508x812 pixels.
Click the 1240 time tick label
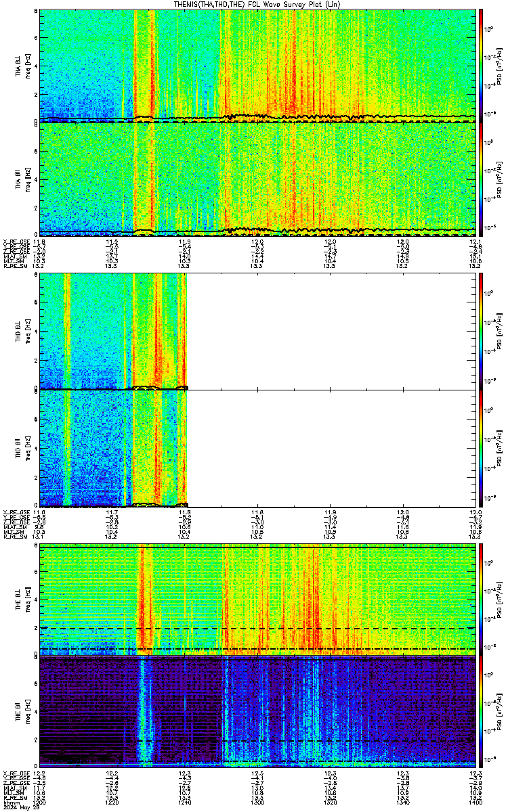point(184,802)
